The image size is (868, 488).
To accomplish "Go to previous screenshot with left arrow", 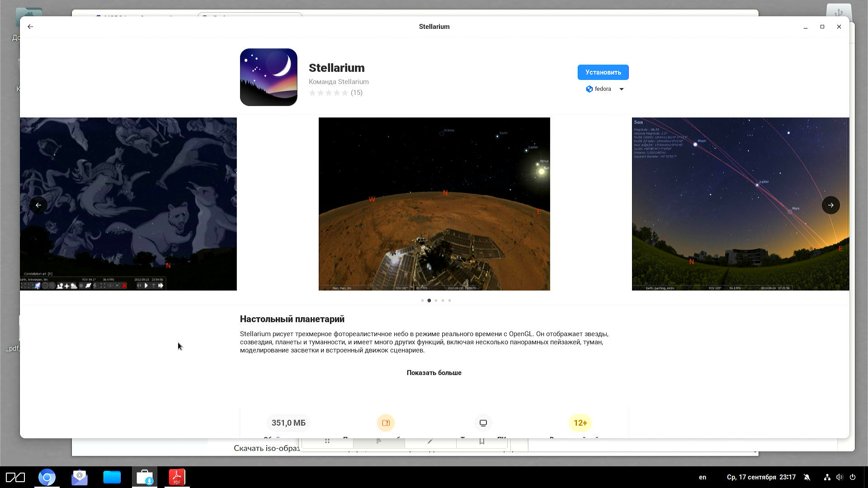I will pyautogui.click(x=38, y=205).
